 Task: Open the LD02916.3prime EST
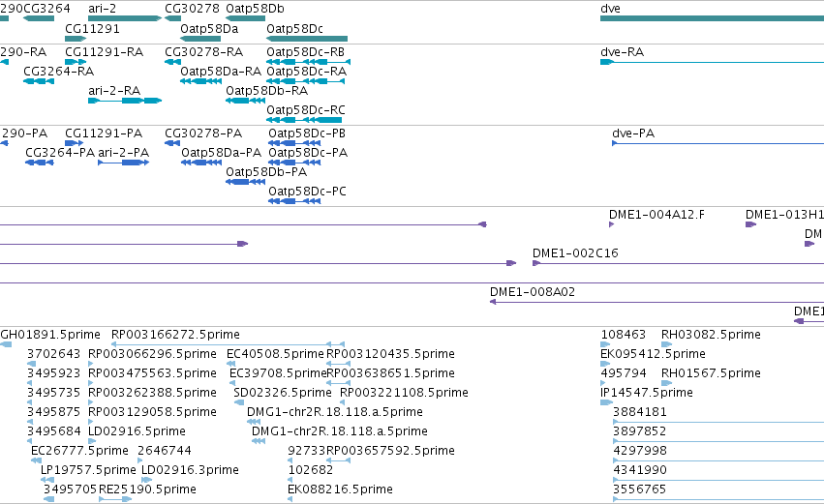[x=190, y=470]
